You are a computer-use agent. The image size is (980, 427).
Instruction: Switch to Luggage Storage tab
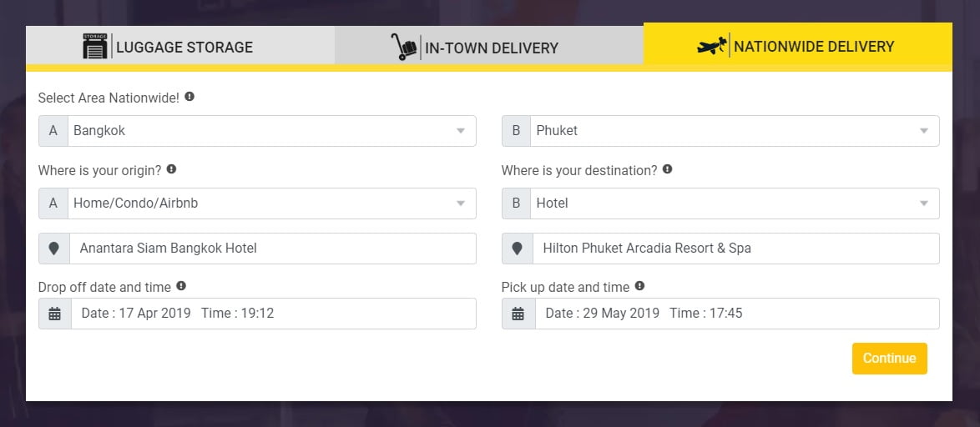coord(180,47)
